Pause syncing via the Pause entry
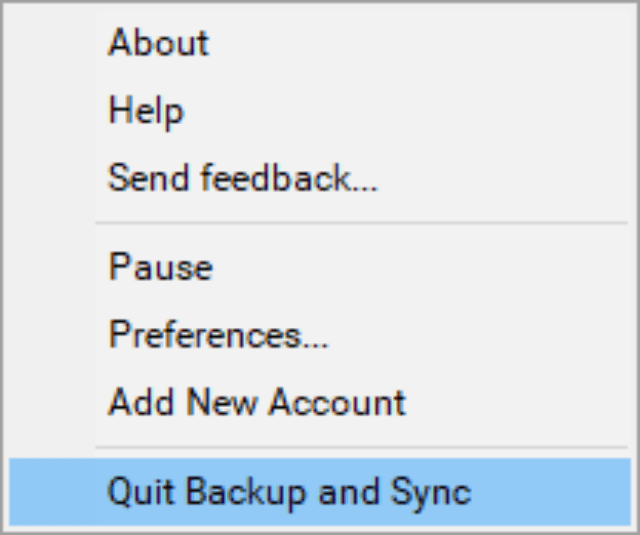Image resolution: width=640 pixels, height=535 pixels. pos(161,268)
